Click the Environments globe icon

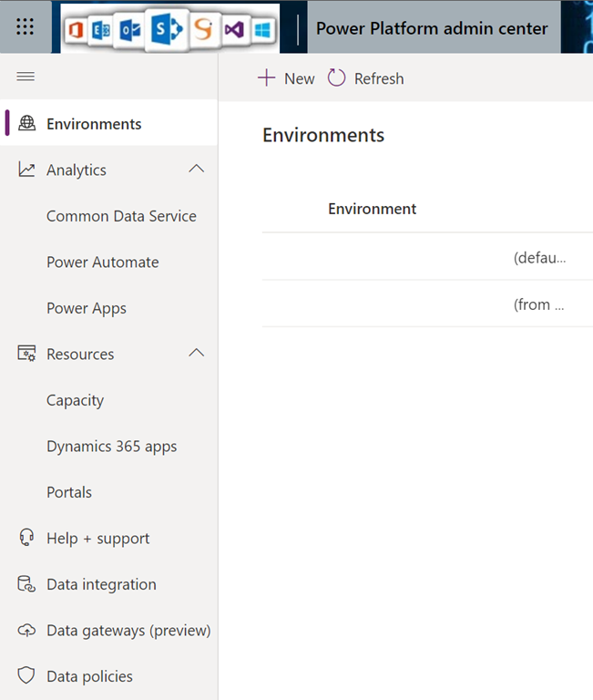pyautogui.click(x=26, y=124)
